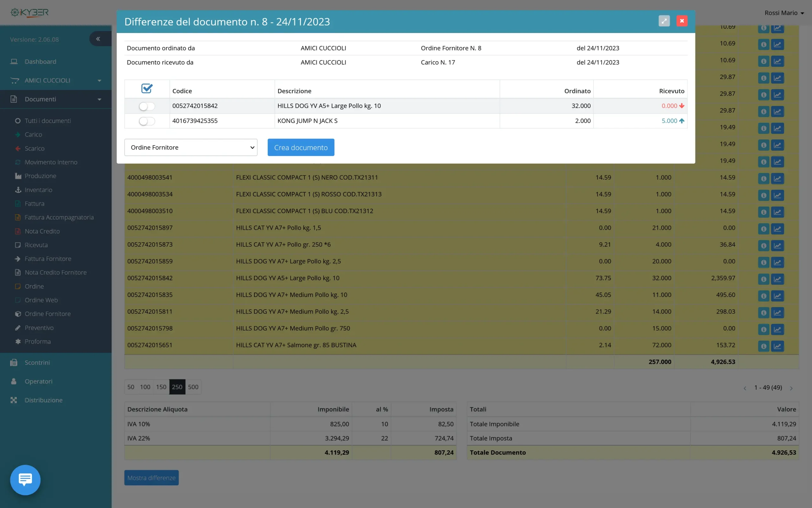Expand the dialog with the resize icon
Screen dimensions: 812x508
664,21
